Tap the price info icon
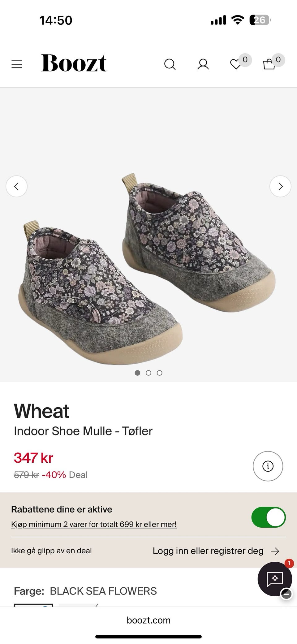Viewport: 297px width, 644px height. (x=268, y=466)
